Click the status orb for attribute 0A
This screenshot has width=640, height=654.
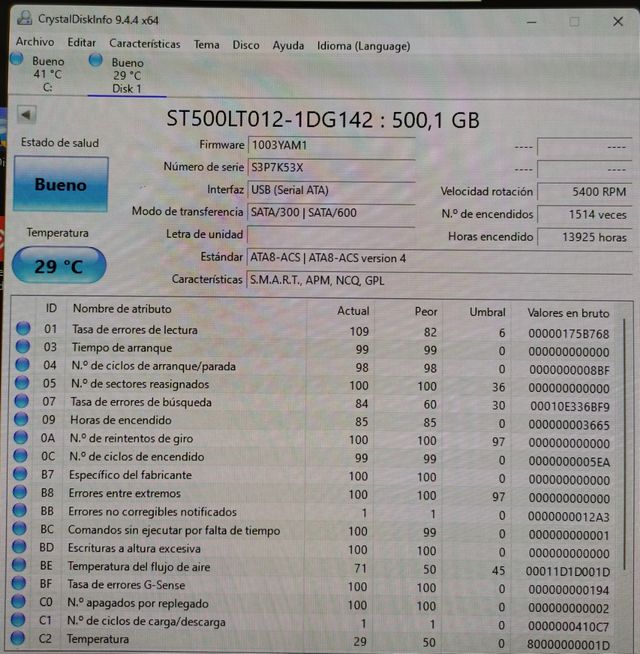click(x=21, y=437)
